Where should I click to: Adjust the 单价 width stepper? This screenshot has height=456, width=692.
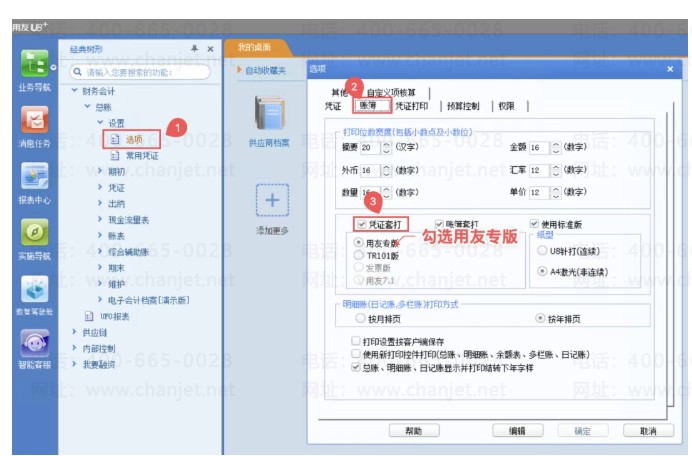[556, 192]
